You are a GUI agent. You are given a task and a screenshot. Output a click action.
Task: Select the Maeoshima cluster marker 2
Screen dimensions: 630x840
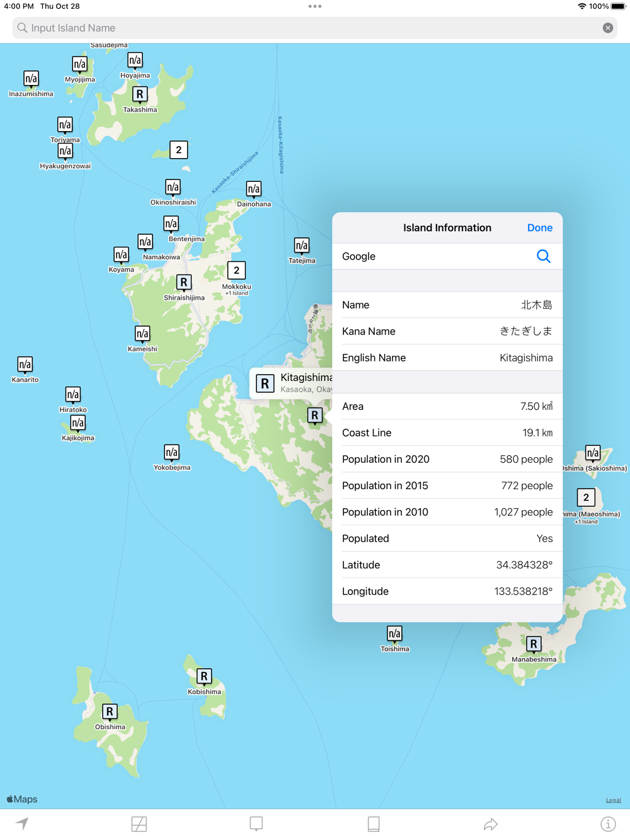[x=586, y=497]
